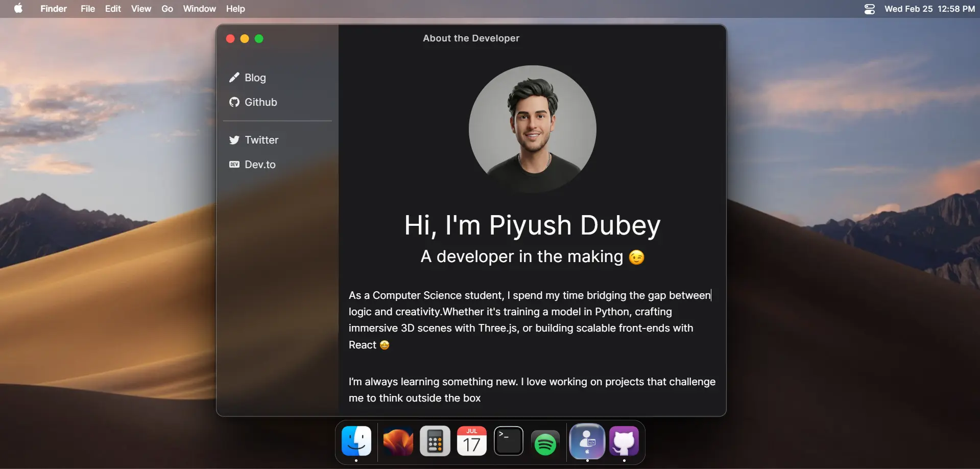Viewport: 980px width, 469px height.
Task: Open the developer portfolio app in the Dock
Action: pyautogui.click(x=587, y=441)
